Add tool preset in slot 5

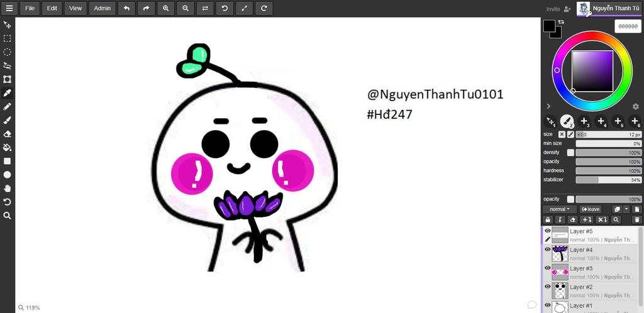tap(618, 121)
